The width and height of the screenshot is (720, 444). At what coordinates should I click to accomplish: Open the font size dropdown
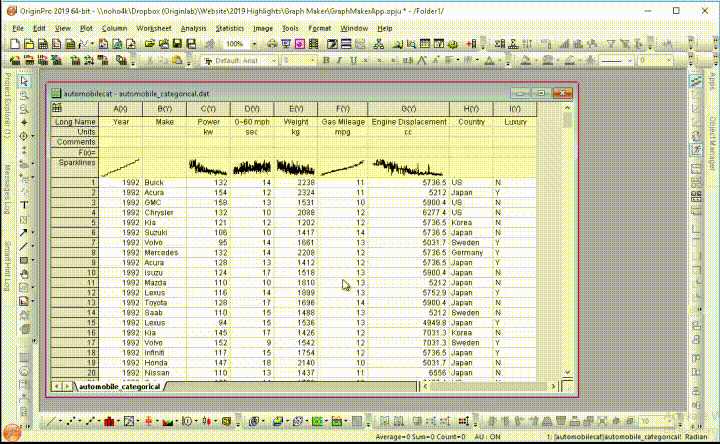(313, 60)
